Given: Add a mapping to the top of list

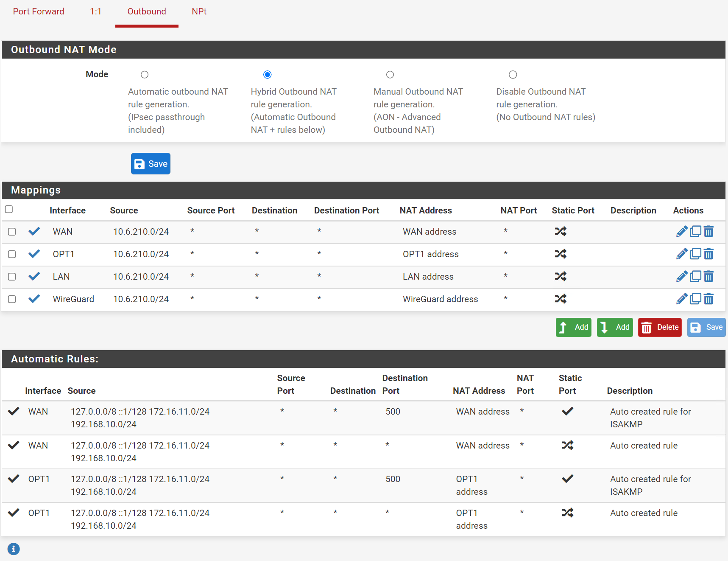Looking at the screenshot, I should [x=574, y=327].
